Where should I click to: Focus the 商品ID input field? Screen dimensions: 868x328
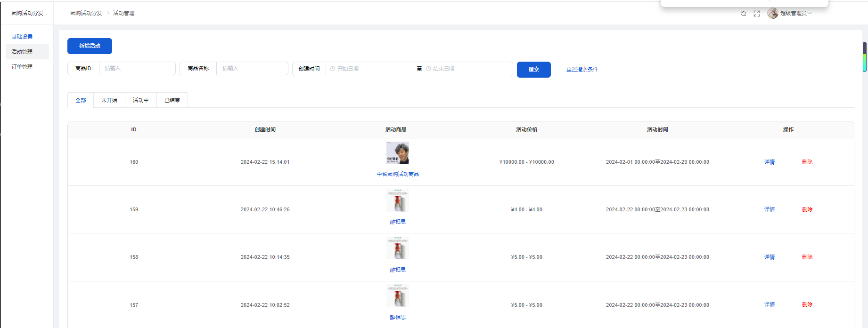point(137,69)
